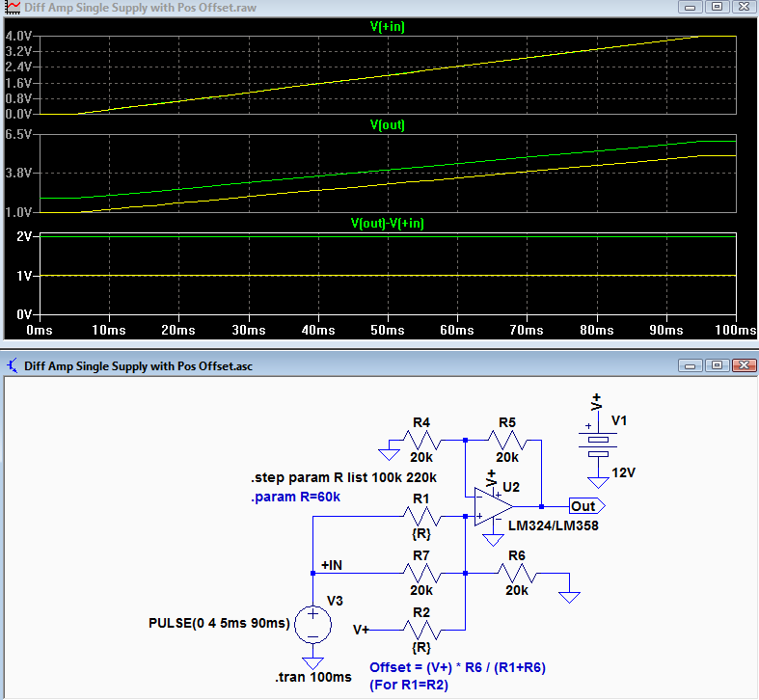The height and width of the screenshot is (700, 759).
Task: Click ground symbol below V1 battery
Action: click(x=598, y=482)
